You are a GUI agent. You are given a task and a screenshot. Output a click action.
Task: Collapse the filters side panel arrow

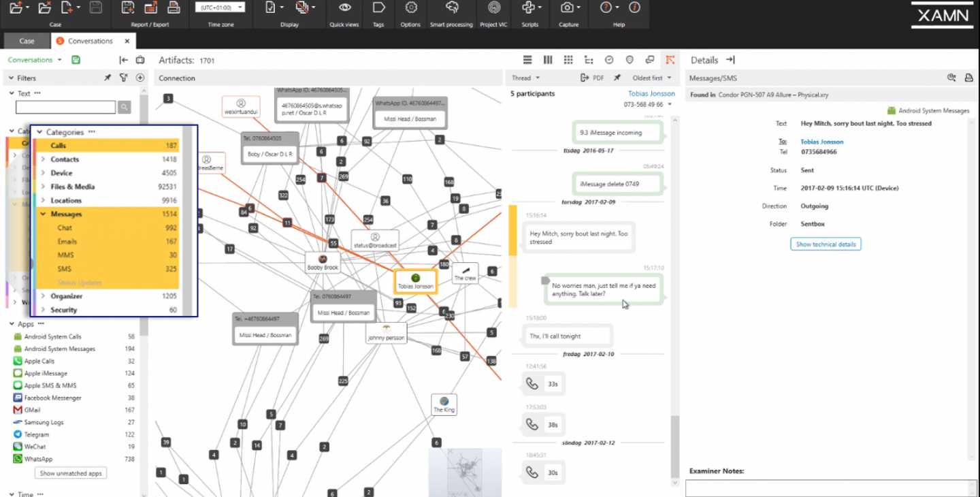(x=123, y=60)
